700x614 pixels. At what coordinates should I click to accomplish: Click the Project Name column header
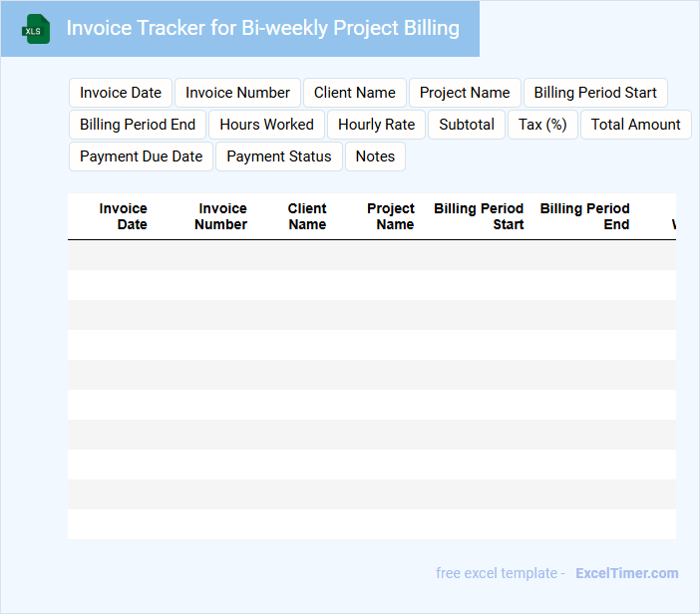point(391,216)
